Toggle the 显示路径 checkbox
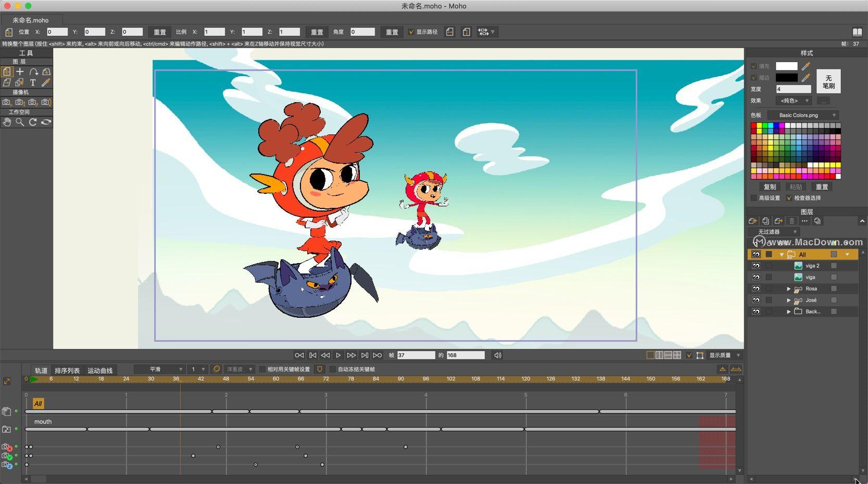 tap(411, 32)
